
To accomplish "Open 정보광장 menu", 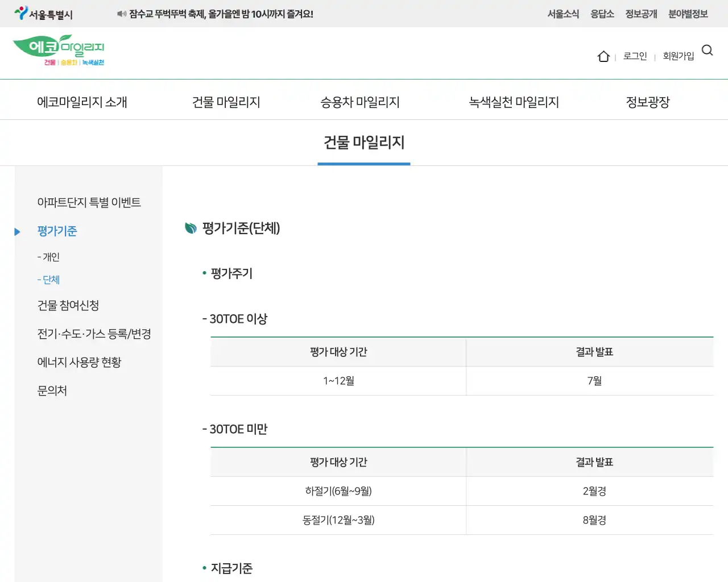I will pos(648,102).
